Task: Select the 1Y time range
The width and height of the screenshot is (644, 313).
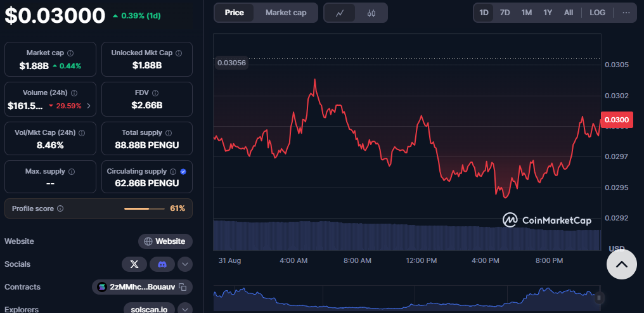Action: (547, 13)
